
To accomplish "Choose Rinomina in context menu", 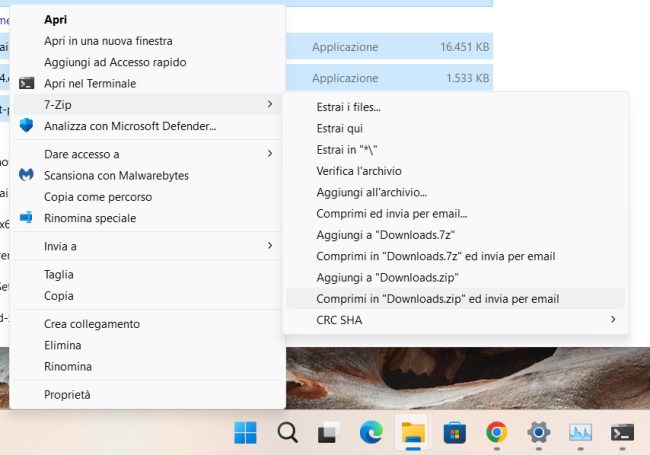I will pos(68,366).
